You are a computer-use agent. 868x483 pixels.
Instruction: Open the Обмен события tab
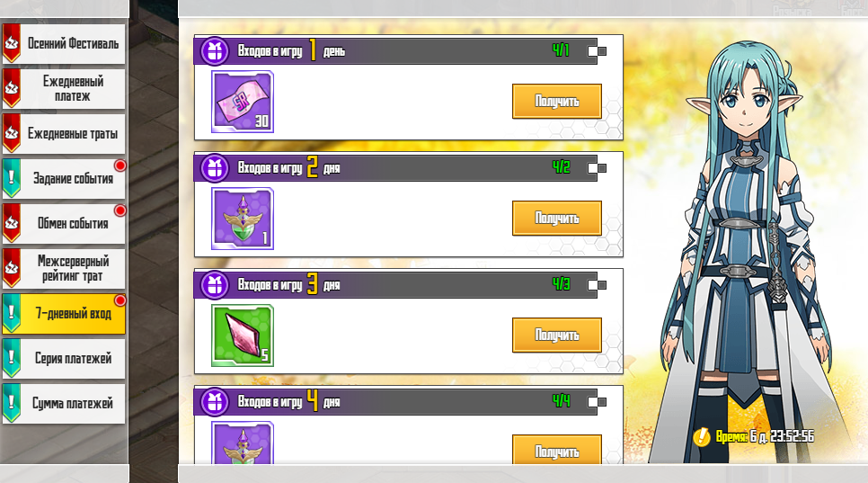(64, 223)
